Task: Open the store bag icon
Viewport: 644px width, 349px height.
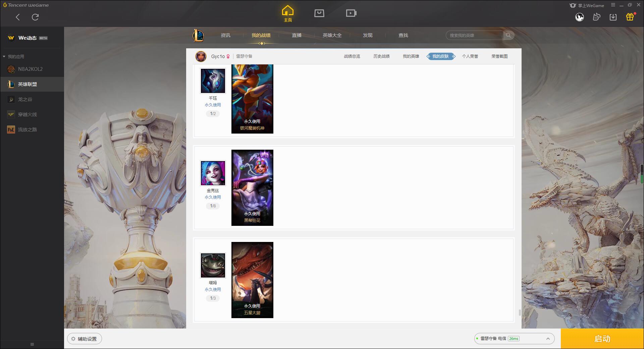Action: [319, 13]
